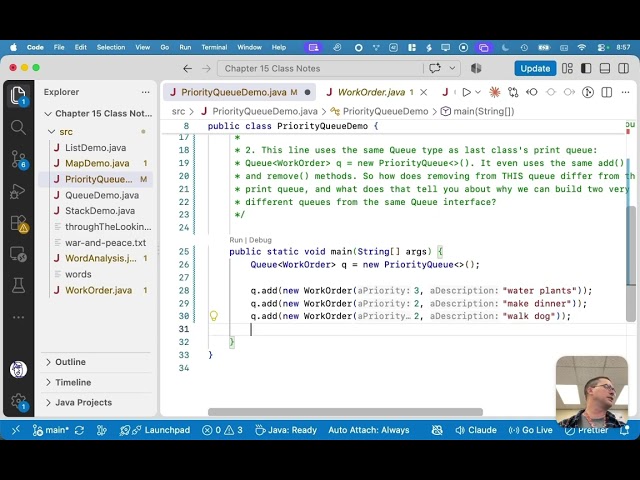Split the editor right
The image size is (640, 480).
coord(607,92)
